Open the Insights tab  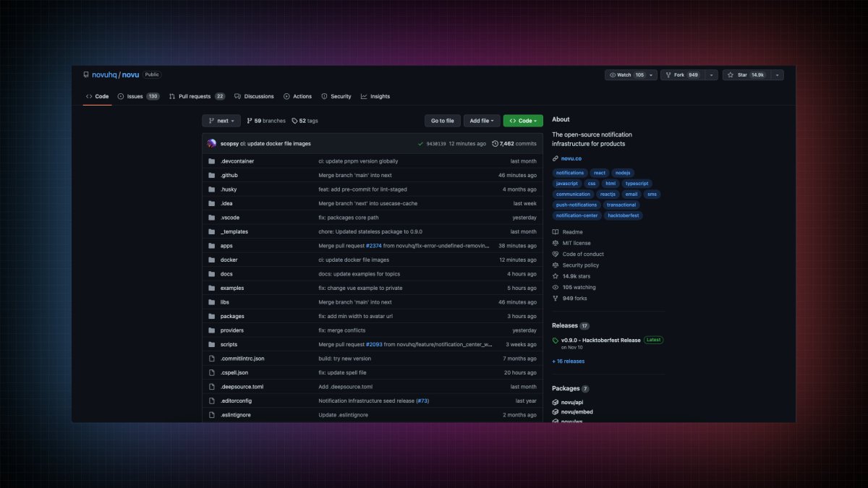pos(375,96)
